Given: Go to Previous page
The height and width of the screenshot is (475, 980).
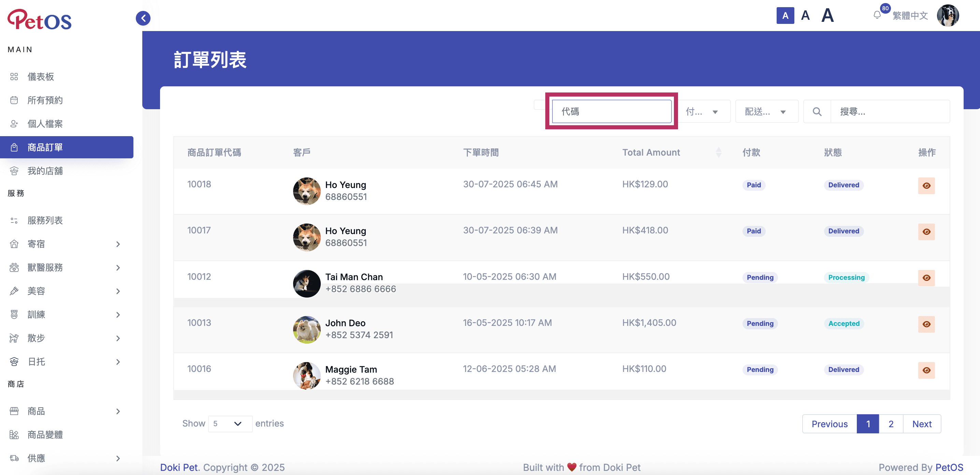Looking at the screenshot, I should 829,424.
